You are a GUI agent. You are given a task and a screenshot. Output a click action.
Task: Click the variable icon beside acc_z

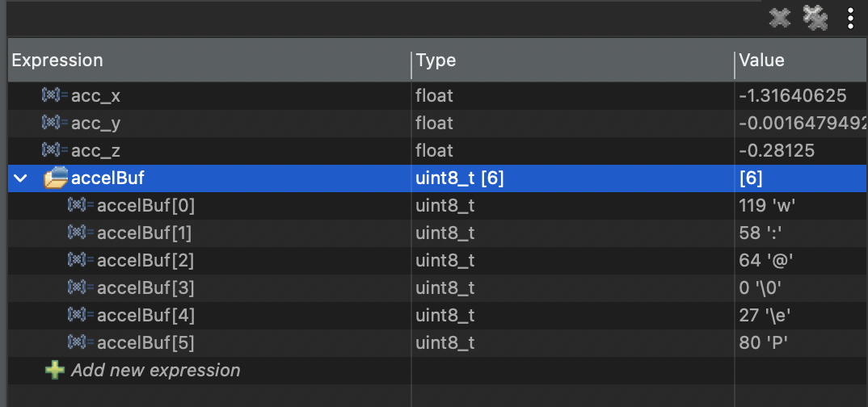click(x=54, y=151)
